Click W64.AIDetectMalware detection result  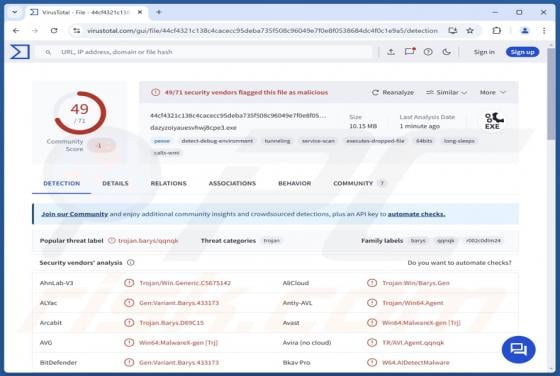[x=416, y=362]
